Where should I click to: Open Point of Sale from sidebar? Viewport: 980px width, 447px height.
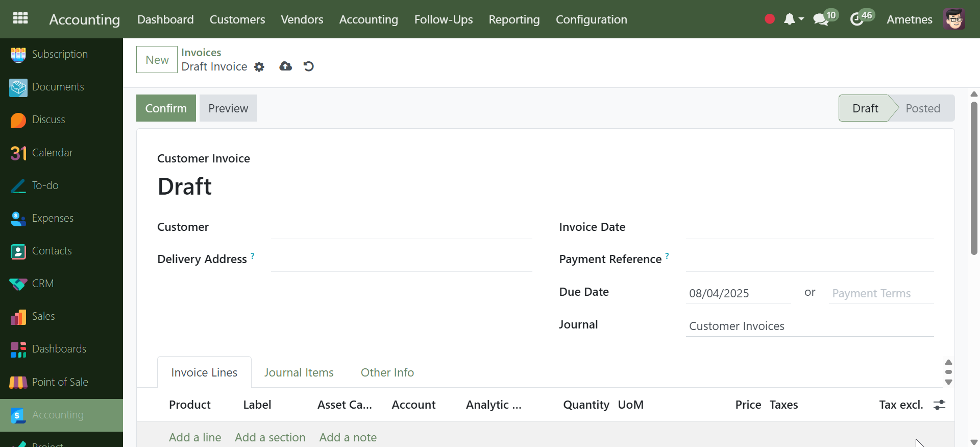click(x=60, y=382)
